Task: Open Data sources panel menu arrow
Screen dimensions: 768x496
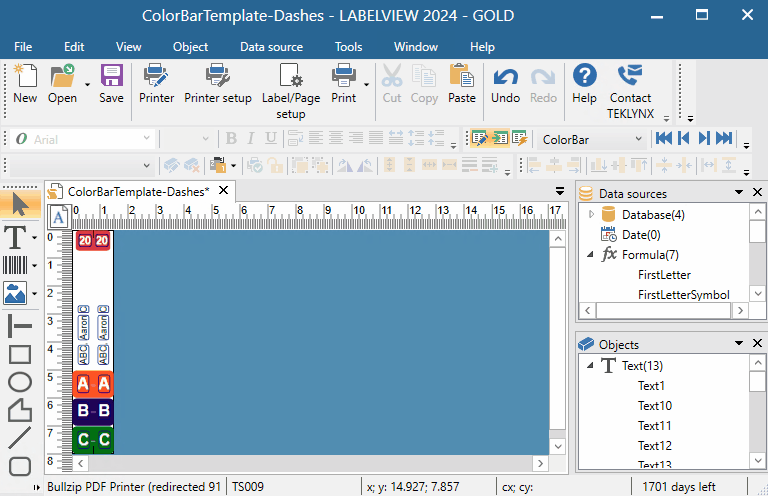Action: (x=739, y=192)
